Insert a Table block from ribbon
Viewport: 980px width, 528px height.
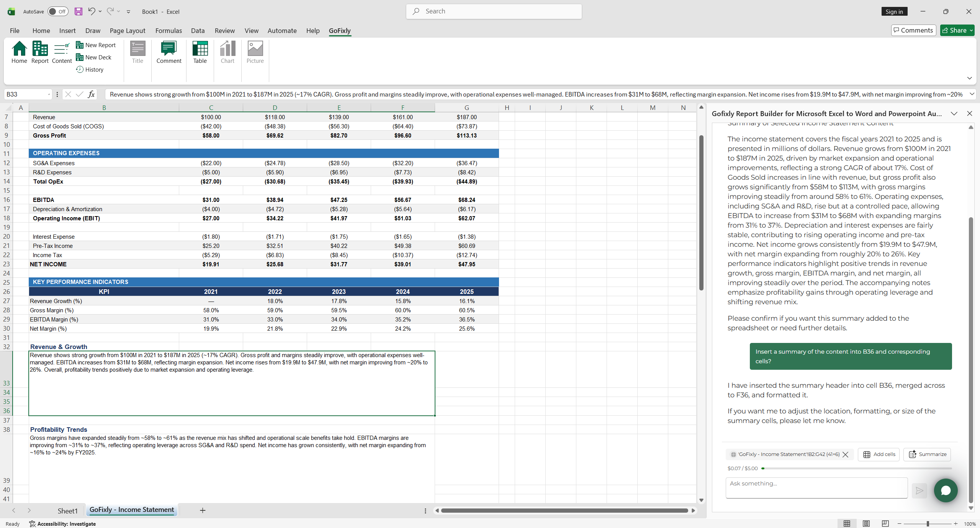point(200,52)
